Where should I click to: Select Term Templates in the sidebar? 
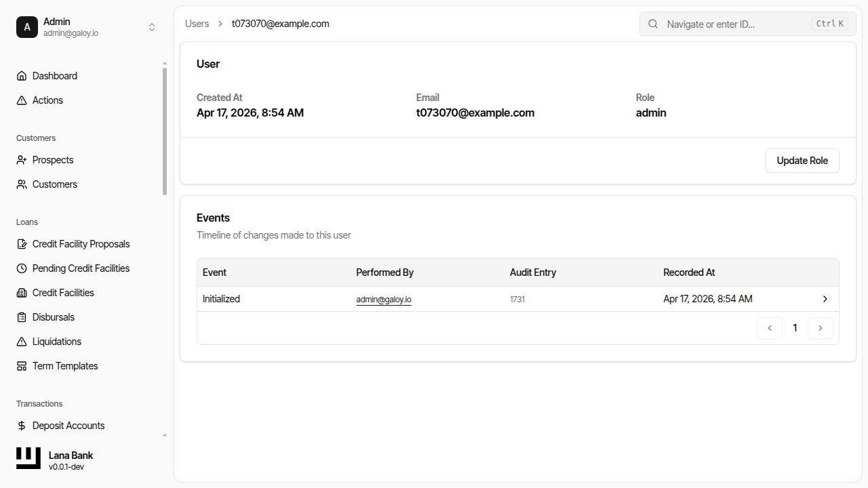64,365
